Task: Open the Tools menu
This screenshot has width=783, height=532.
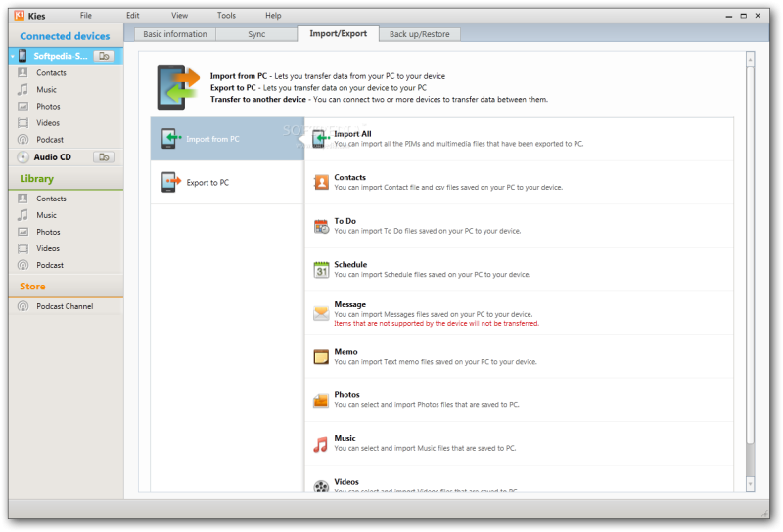Action: [226, 16]
